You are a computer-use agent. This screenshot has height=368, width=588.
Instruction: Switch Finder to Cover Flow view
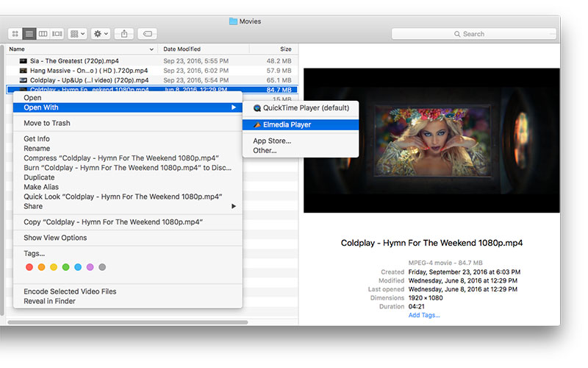tap(57, 34)
